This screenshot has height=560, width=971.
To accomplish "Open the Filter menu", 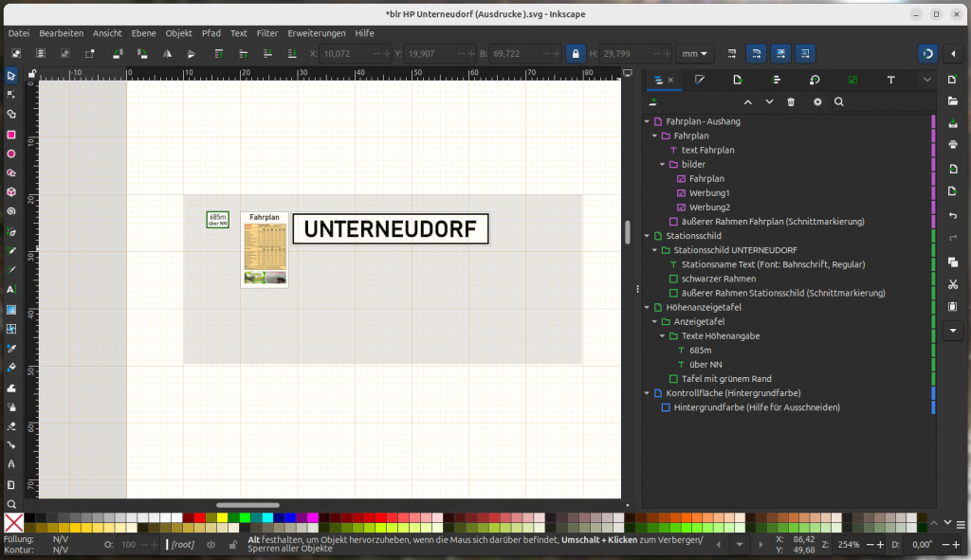I will point(267,33).
